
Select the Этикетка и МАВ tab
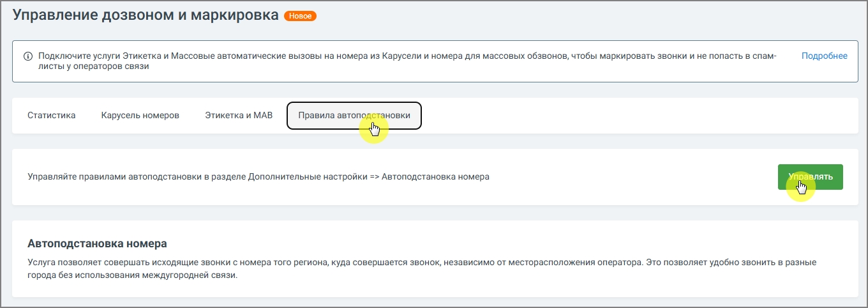[239, 116]
